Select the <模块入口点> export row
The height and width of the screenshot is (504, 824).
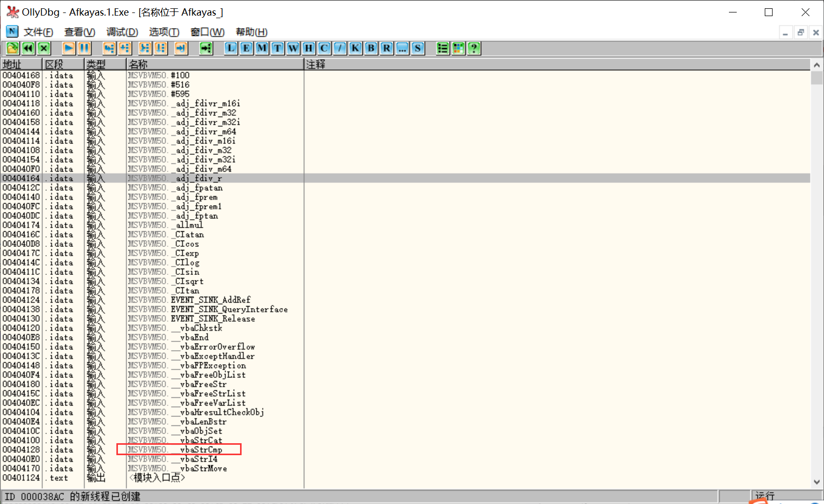(x=405, y=478)
